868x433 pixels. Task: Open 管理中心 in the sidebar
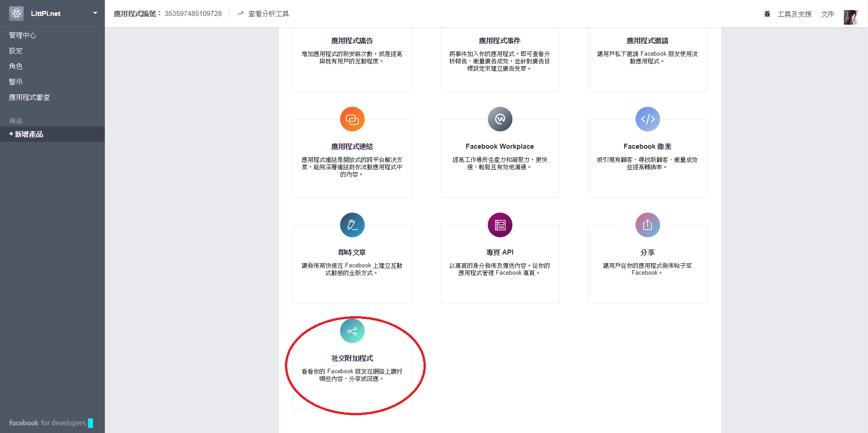[x=22, y=35]
